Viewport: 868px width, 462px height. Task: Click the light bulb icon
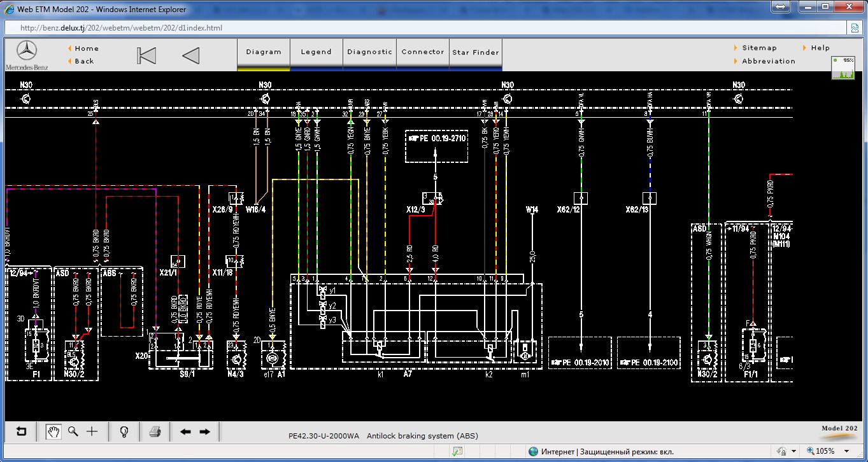pyautogui.click(x=124, y=431)
